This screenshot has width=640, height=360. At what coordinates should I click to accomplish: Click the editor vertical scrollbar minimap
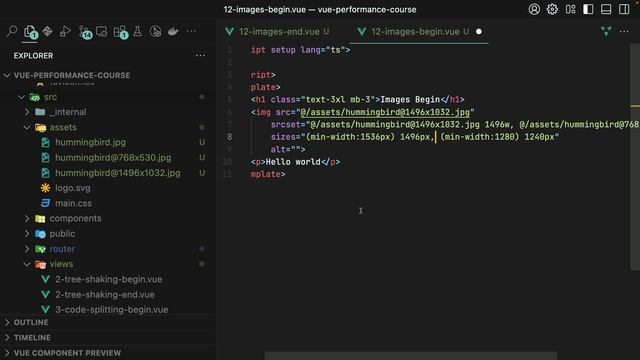pyautogui.click(x=634, y=157)
